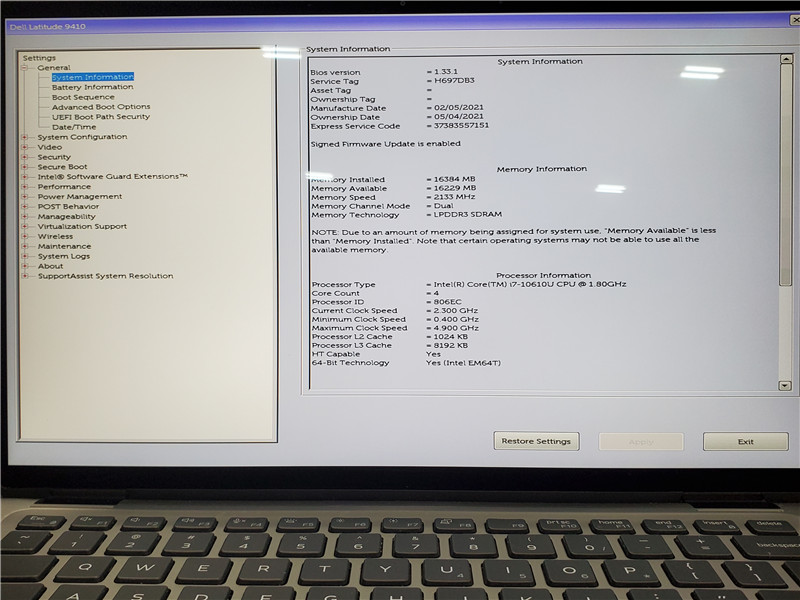The image size is (800, 600).
Task: Click the system information scrollbar thumb
Action: pos(786,175)
